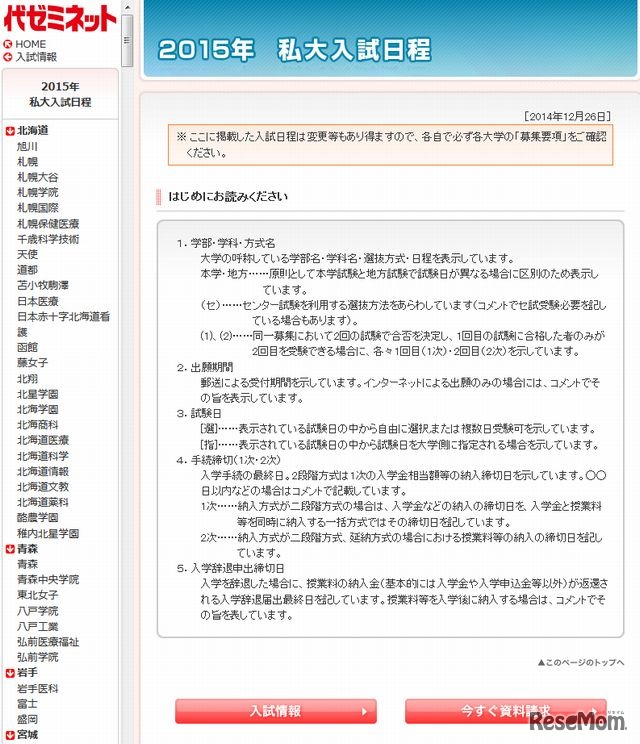This screenshot has height=744, width=640.
Task: Open 弘前医療福祉 university link
Action: pyautogui.click(x=48, y=642)
